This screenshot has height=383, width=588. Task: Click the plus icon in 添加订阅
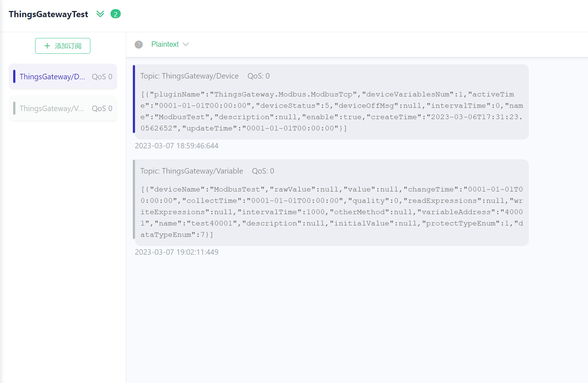(47, 46)
